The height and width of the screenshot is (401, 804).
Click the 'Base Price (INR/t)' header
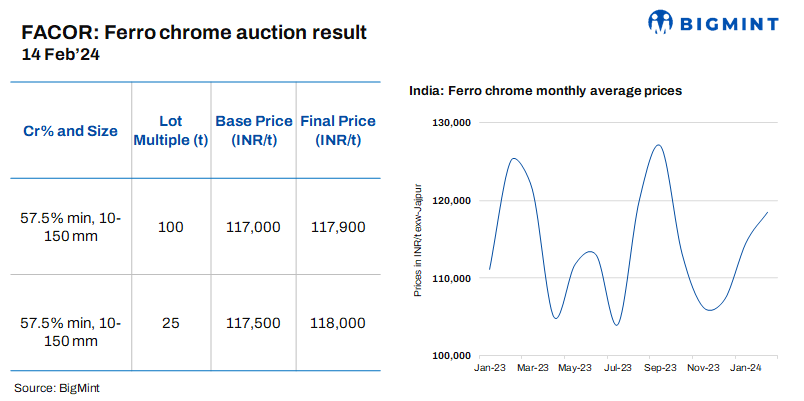tap(254, 131)
